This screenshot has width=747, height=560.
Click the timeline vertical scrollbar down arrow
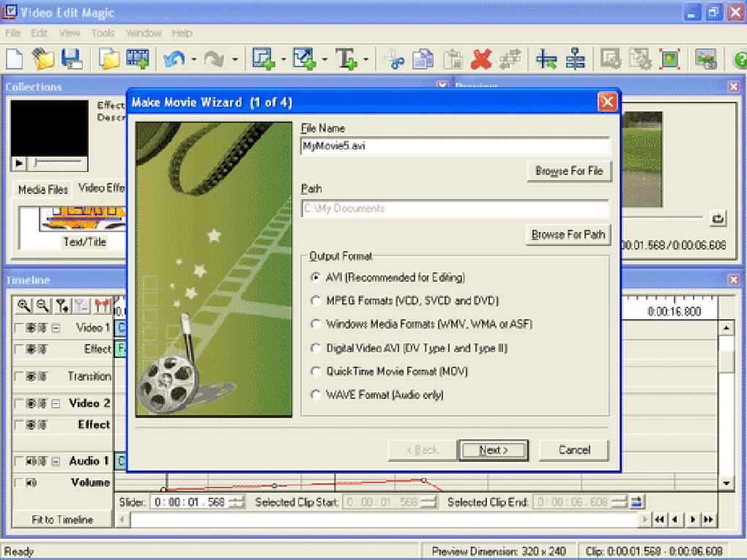click(726, 483)
